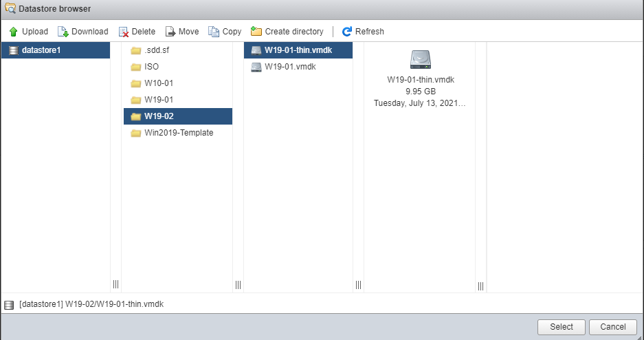Screen dimensions: 644x340
Task: Open the ISO folder name
Action: (x=152, y=67)
